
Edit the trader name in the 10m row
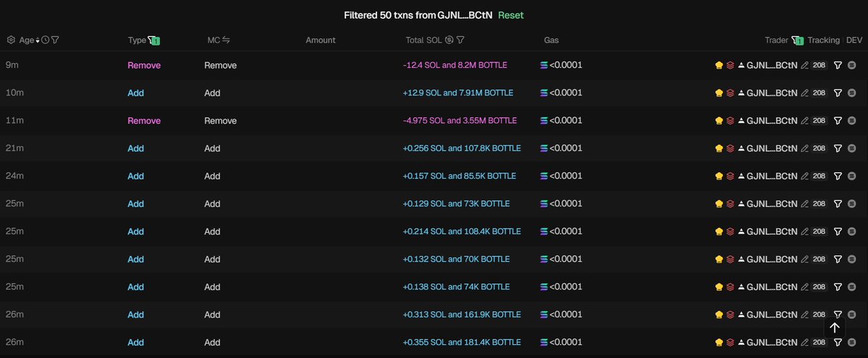(x=805, y=93)
